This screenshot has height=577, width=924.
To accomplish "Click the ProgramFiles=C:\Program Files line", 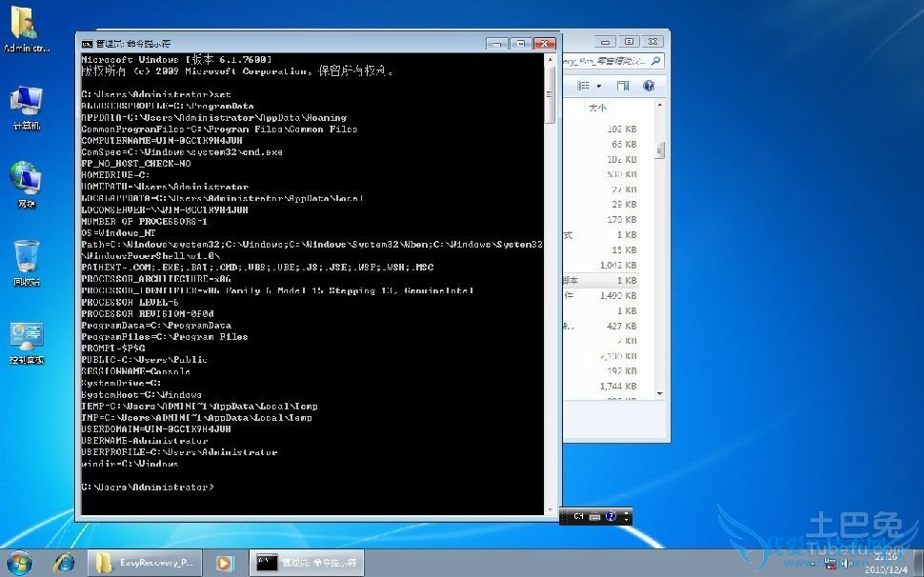I will pyautogui.click(x=165, y=337).
